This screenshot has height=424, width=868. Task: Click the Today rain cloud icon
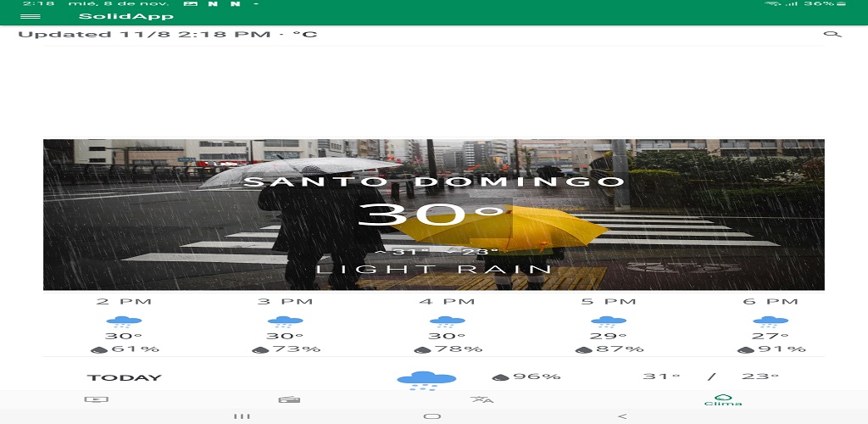click(426, 381)
